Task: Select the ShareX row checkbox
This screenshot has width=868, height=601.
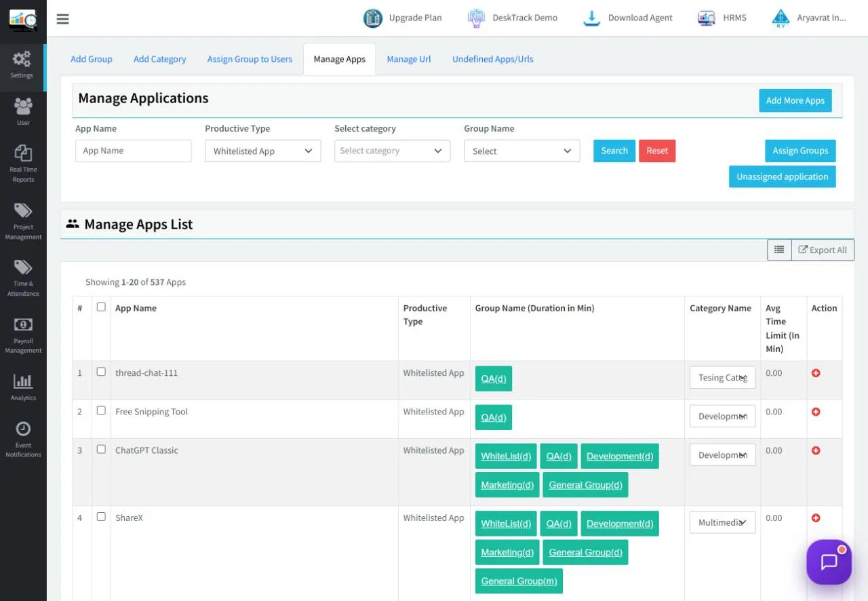Action: click(x=101, y=516)
